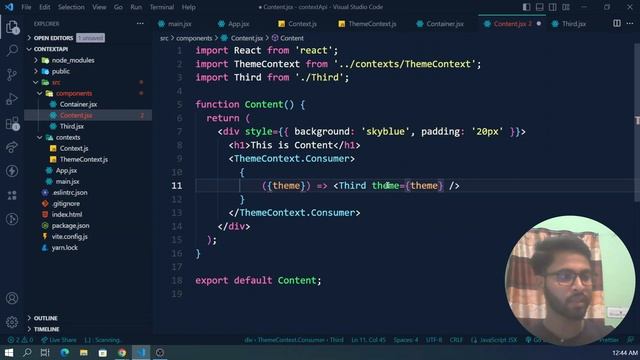Open the Edit menu
This screenshot has height=360, width=640.
pyautogui.click(x=44, y=7)
